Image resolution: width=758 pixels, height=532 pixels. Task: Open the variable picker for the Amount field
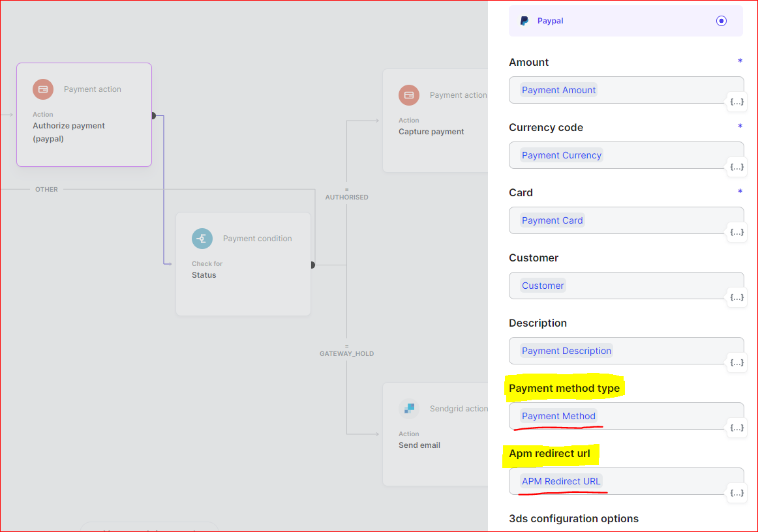[x=736, y=102]
